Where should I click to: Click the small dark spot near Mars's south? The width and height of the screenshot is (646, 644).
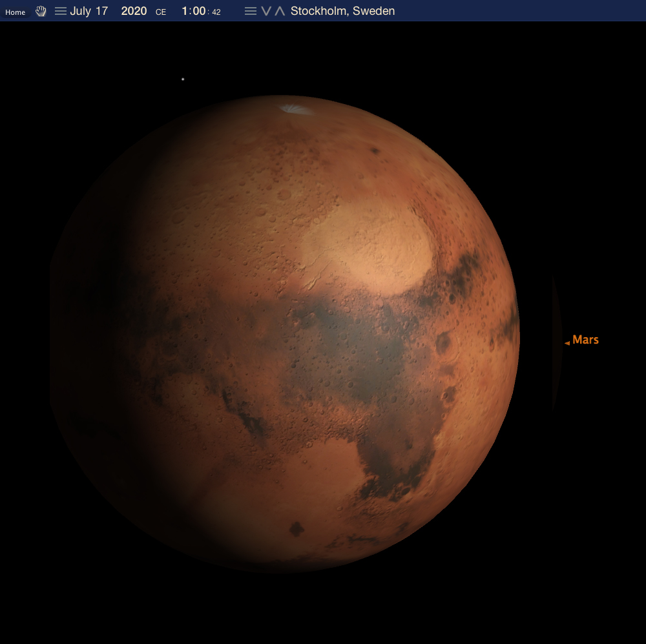click(x=297, y=529)
